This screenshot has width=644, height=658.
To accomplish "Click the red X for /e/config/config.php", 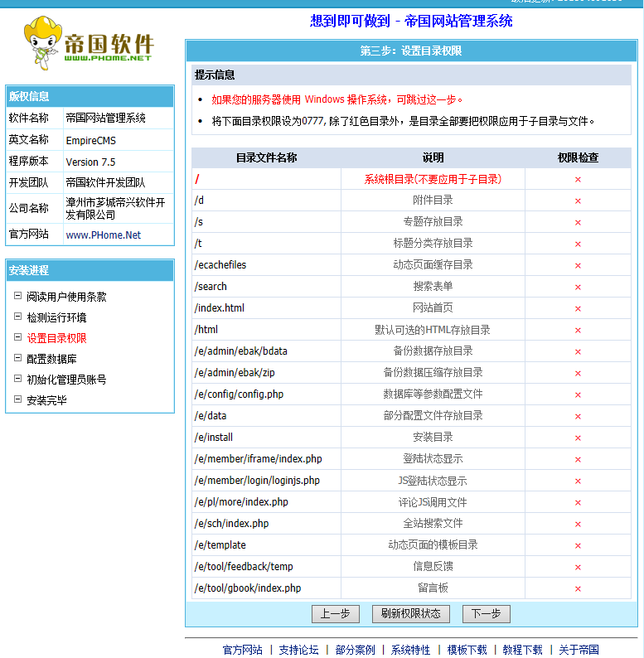I will [578, 394].
